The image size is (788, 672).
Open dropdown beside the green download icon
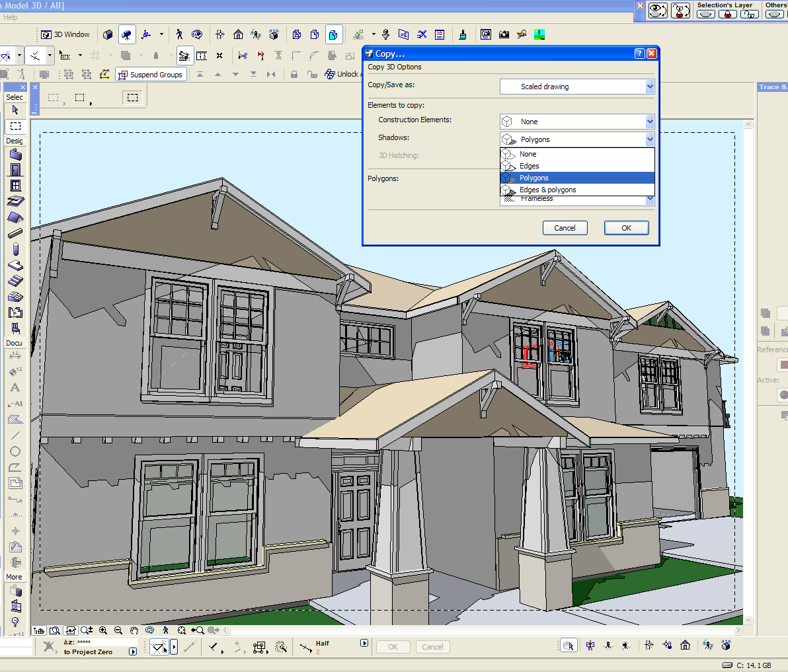374,34
